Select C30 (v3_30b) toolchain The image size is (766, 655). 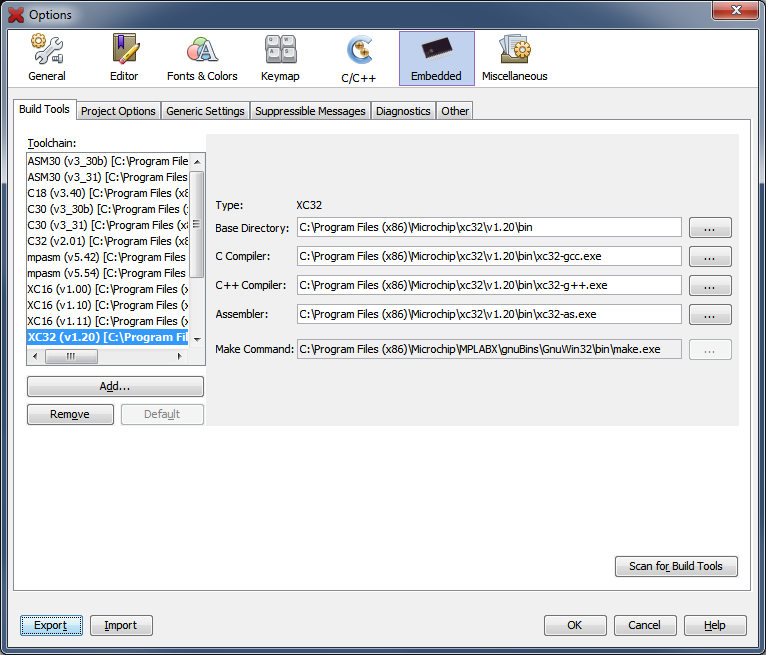pyautogui.click(x=108, y=209)
